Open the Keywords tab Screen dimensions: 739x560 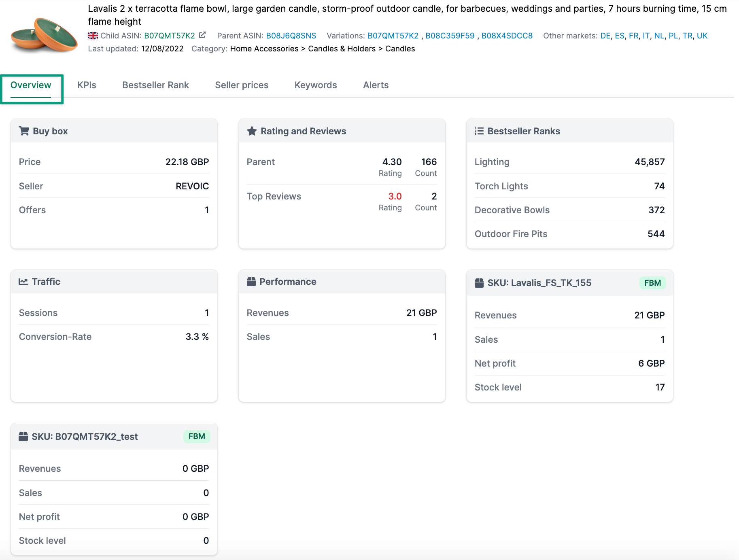[x=315, y=85]
